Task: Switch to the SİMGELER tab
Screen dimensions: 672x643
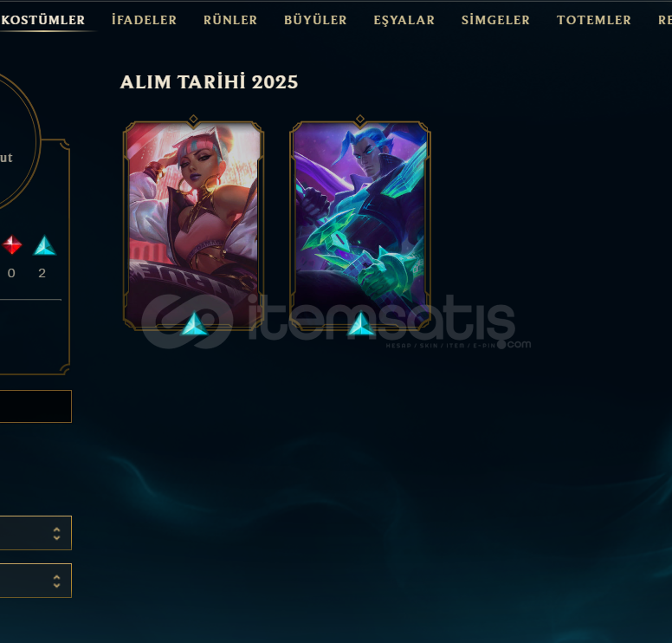Action: tap(495, 20)
